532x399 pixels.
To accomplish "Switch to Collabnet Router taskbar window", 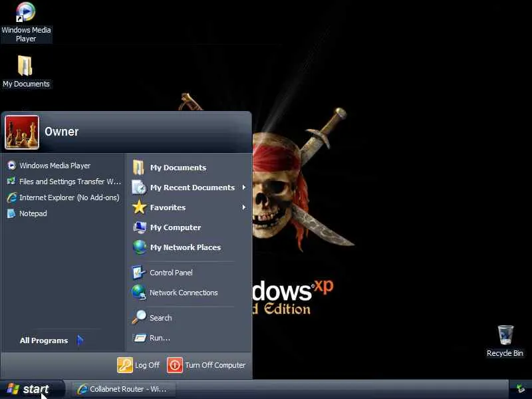I will click(124, 389).
